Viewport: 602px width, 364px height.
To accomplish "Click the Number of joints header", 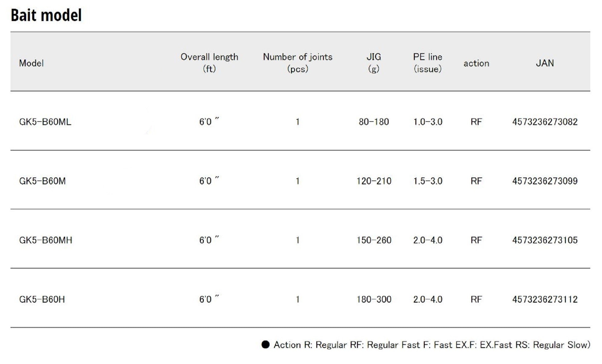I will pos(297,63).
